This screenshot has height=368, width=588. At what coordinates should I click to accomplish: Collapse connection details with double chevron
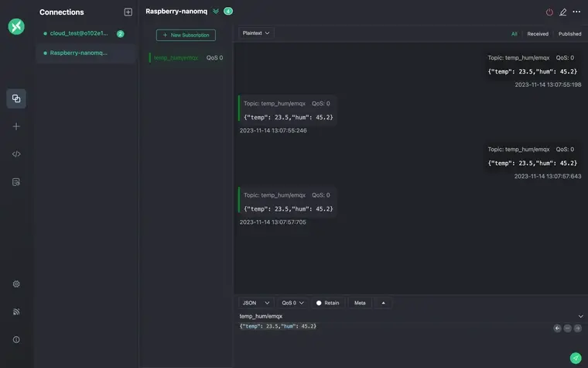[216, 12]
